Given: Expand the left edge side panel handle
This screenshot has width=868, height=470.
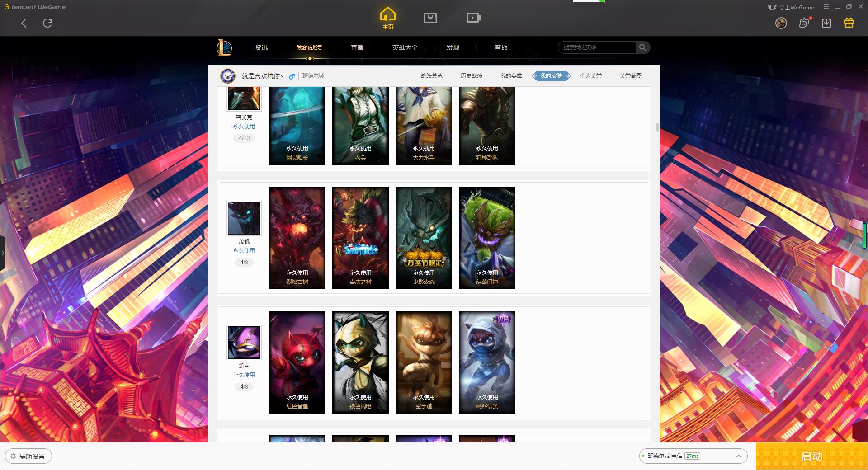Looking at the screenshot, I should pos(3,253).
